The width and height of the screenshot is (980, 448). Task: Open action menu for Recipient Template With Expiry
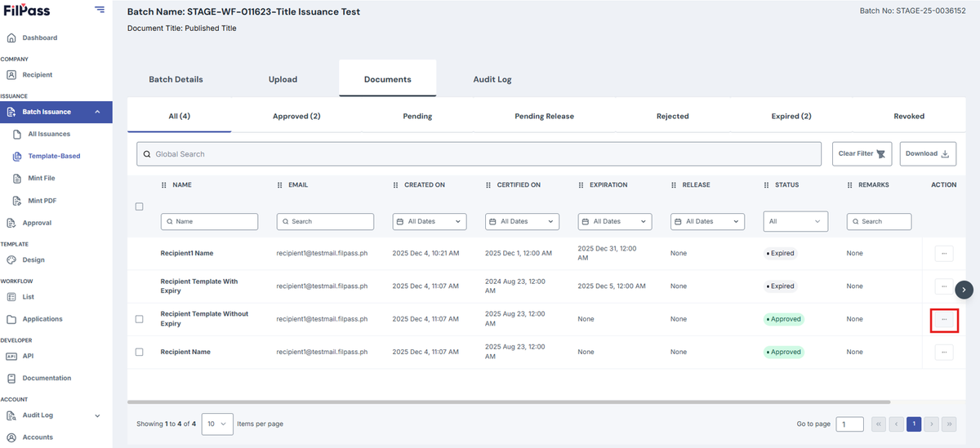click(x=944, y=286)
